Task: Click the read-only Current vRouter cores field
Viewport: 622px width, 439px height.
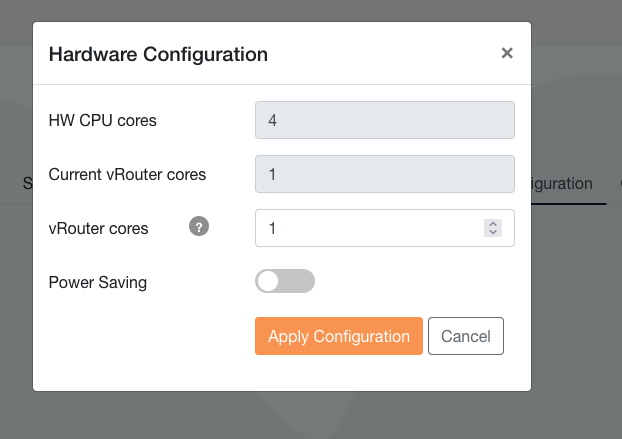Action: [385, 174]
